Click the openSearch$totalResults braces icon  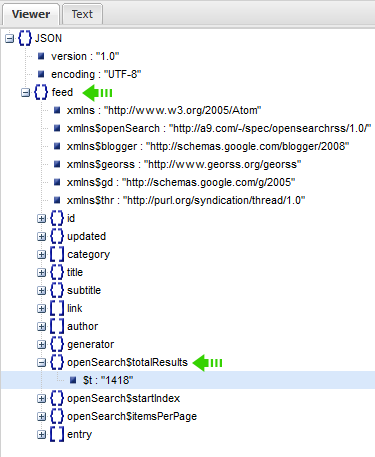(57, 362)
